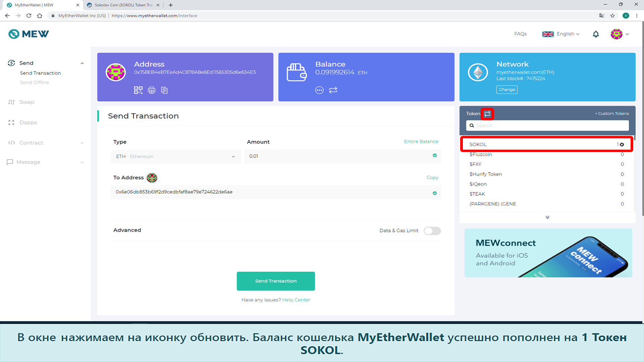Open the Swap section
The image size is (644, 362).
point(27,102)
